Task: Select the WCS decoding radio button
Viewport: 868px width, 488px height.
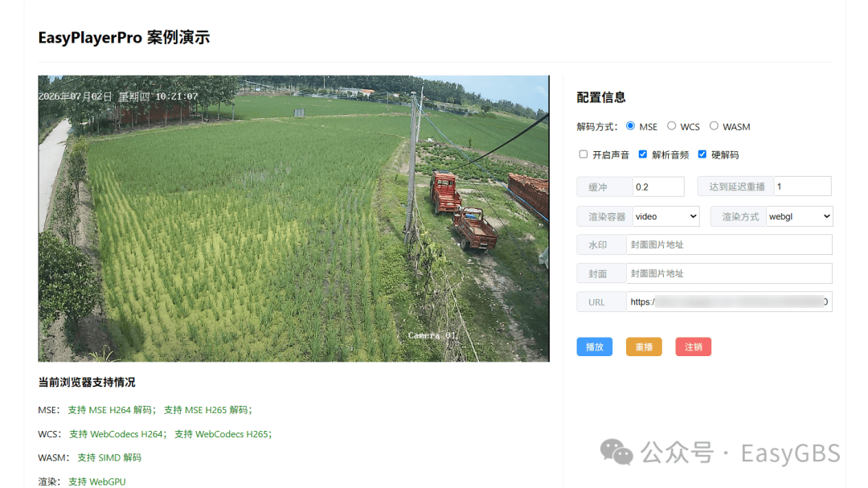Action: click(x=671, y=125)
